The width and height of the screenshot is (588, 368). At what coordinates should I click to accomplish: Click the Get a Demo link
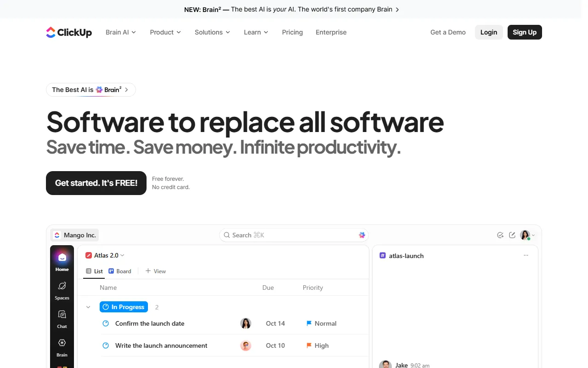448,32
